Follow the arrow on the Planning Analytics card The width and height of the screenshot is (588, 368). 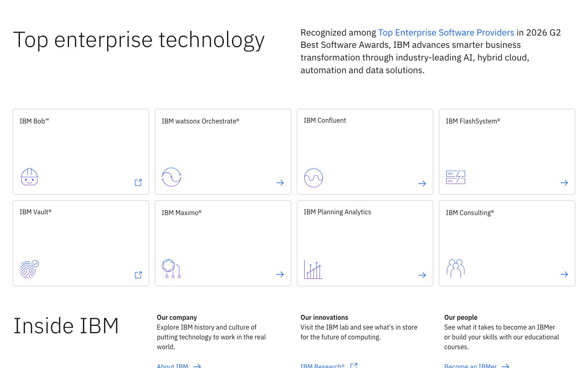point(422,275)
